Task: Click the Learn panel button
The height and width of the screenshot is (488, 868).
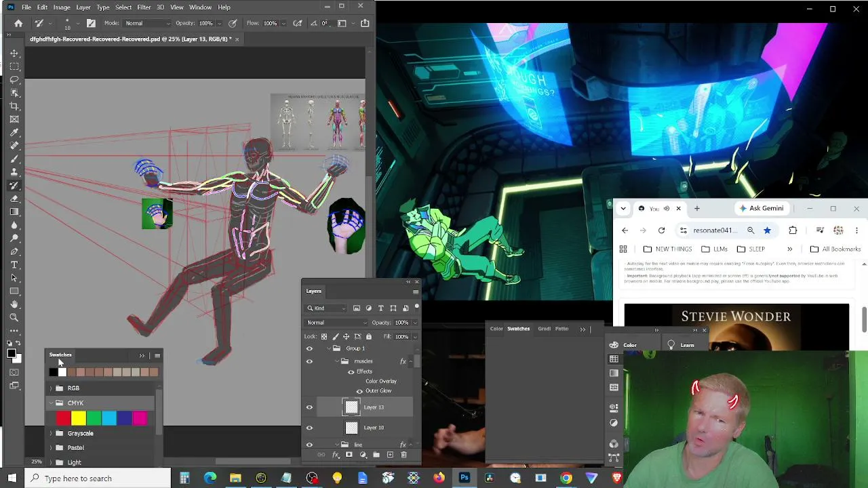Action: click(x=681, y=345)
